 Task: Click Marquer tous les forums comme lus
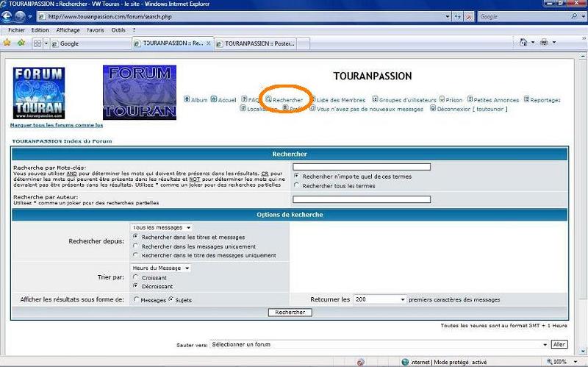click(57, 125)
